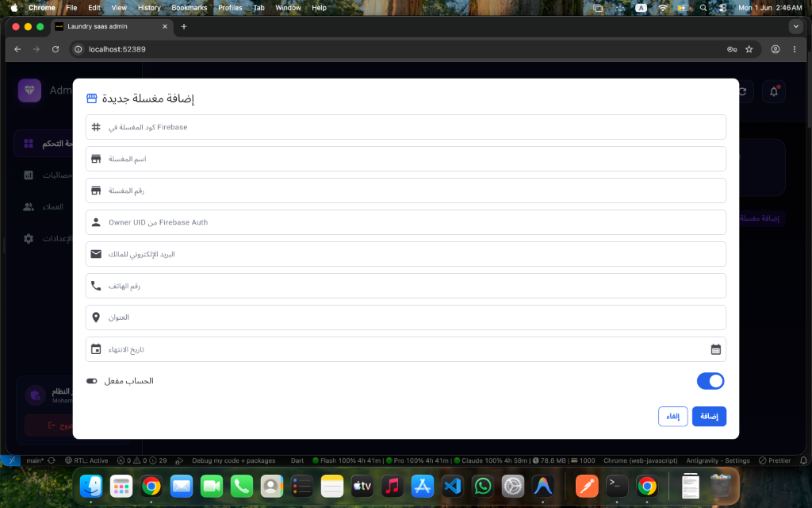Click the hash icon in Firebase code field
The image size is (812, 508).
coord(96,127)
